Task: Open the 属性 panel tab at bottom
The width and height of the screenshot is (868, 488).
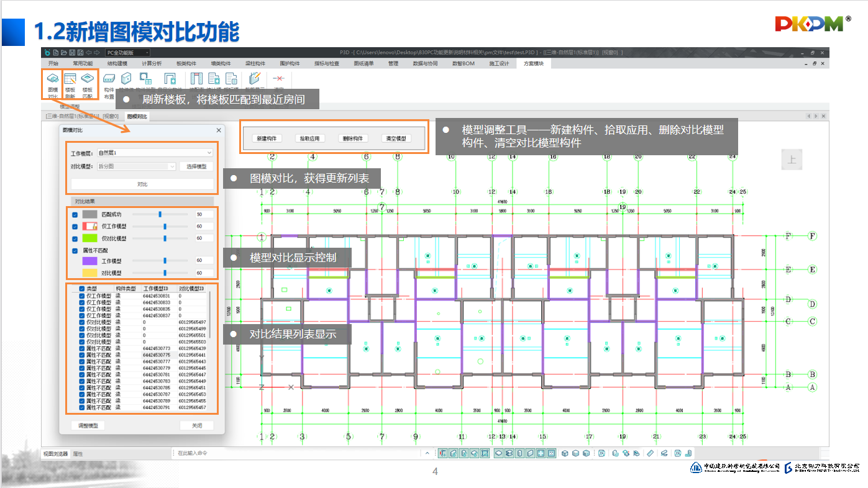Action: [x=78, y=454]
